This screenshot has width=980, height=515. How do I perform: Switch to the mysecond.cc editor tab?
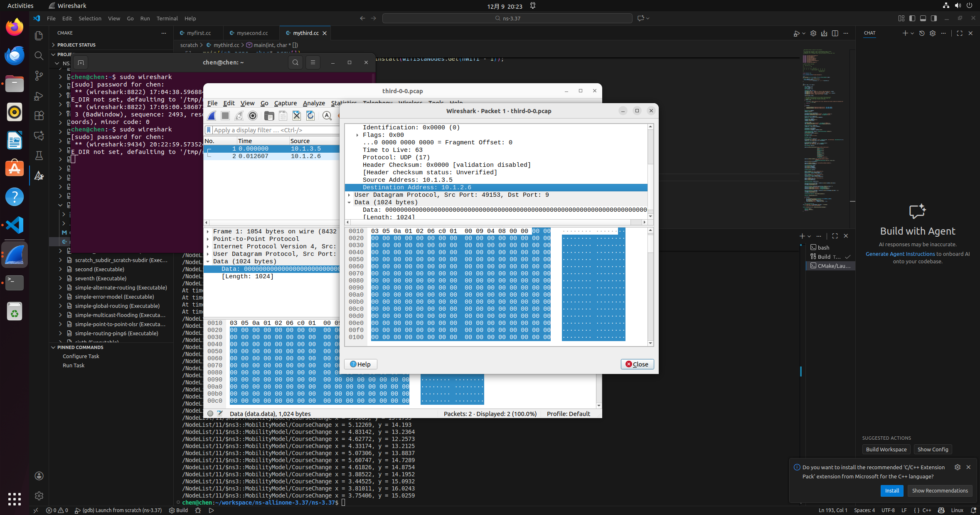click(x=252, y=33)
